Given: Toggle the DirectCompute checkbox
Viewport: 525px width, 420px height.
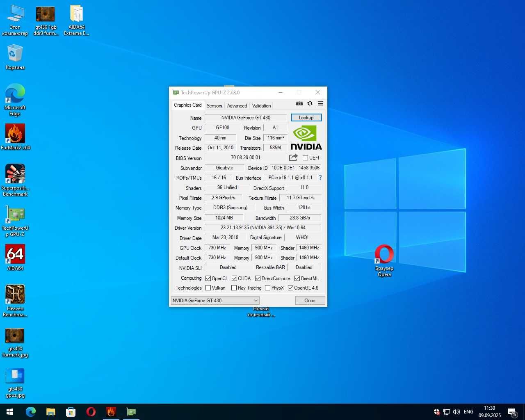Looking at the screenshot, I should click(258, 278).
